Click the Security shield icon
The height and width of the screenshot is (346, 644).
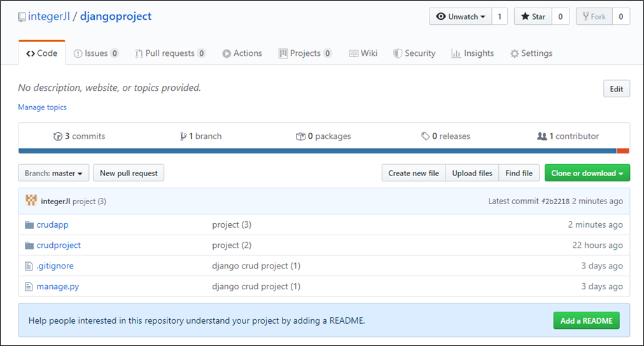398,54
